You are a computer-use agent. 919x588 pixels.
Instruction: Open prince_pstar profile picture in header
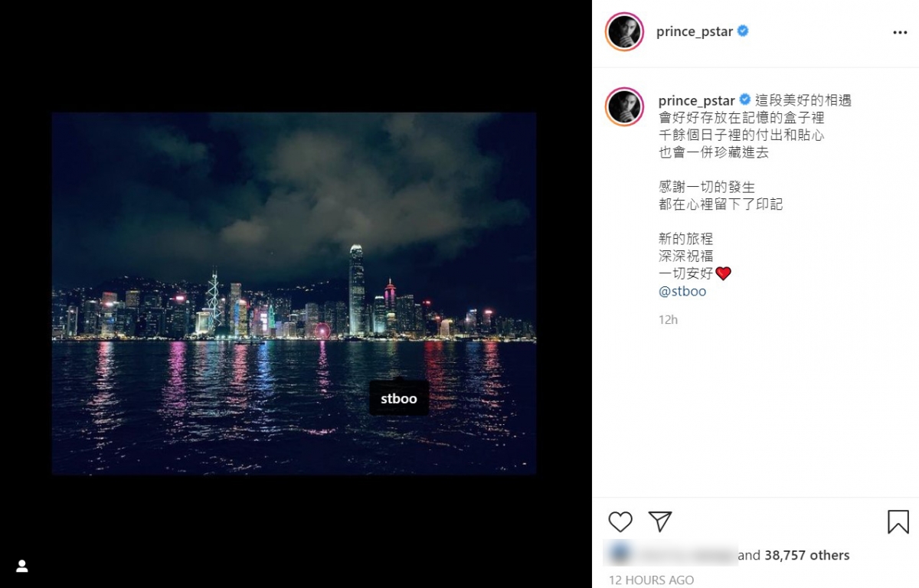coord(624,32)
